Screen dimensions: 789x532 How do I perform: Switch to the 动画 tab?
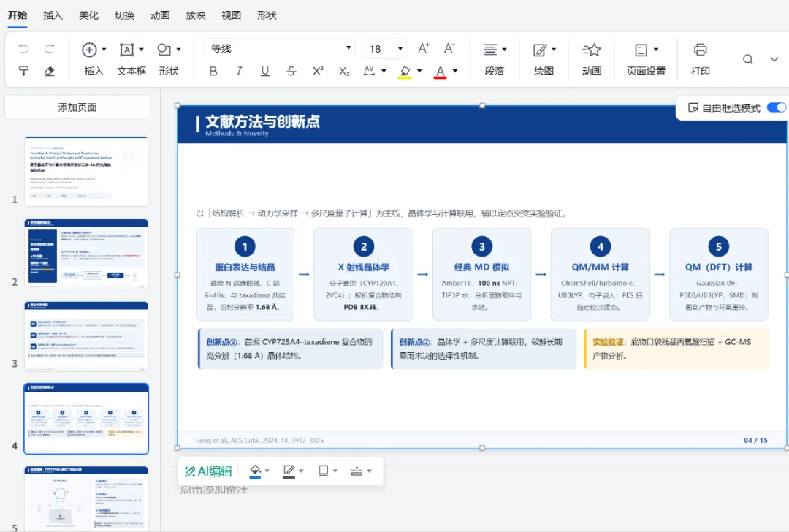click(160, 15)
